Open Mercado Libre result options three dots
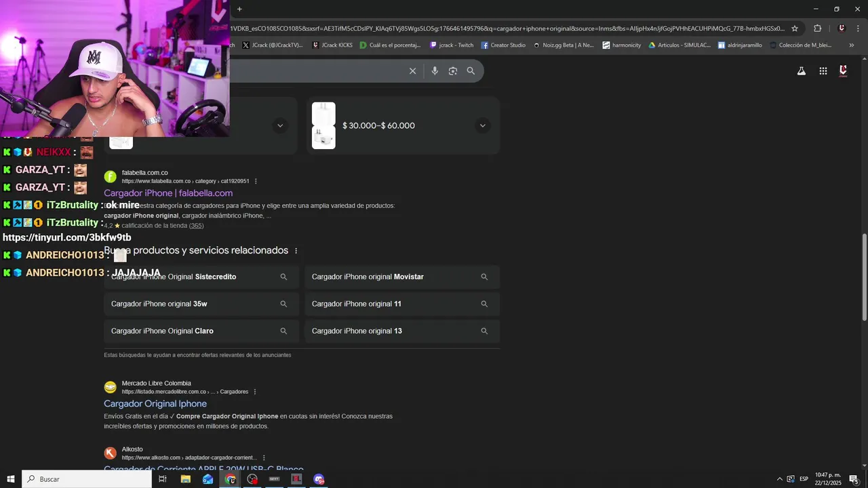Screen dimensions: 868x488 point(255,392)
